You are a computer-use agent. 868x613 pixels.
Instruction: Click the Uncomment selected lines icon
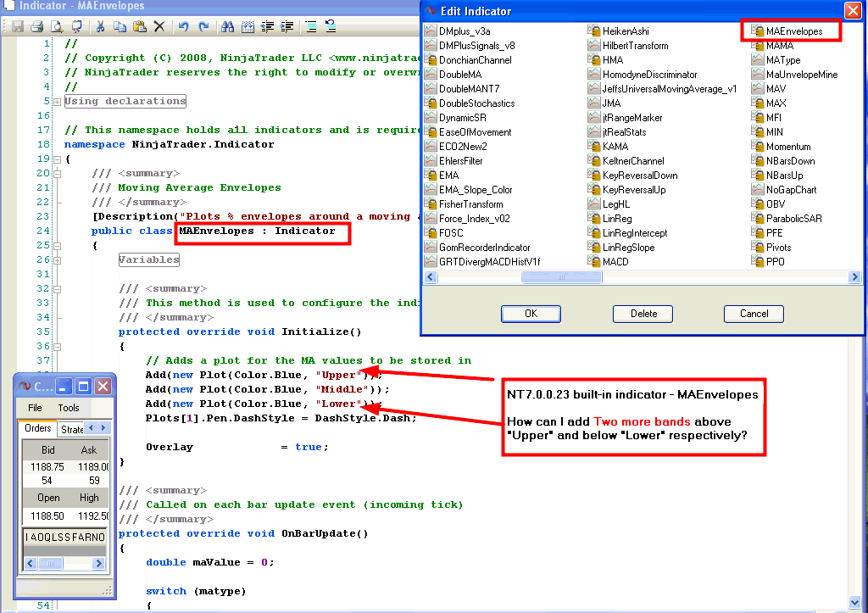coord(331,26)
